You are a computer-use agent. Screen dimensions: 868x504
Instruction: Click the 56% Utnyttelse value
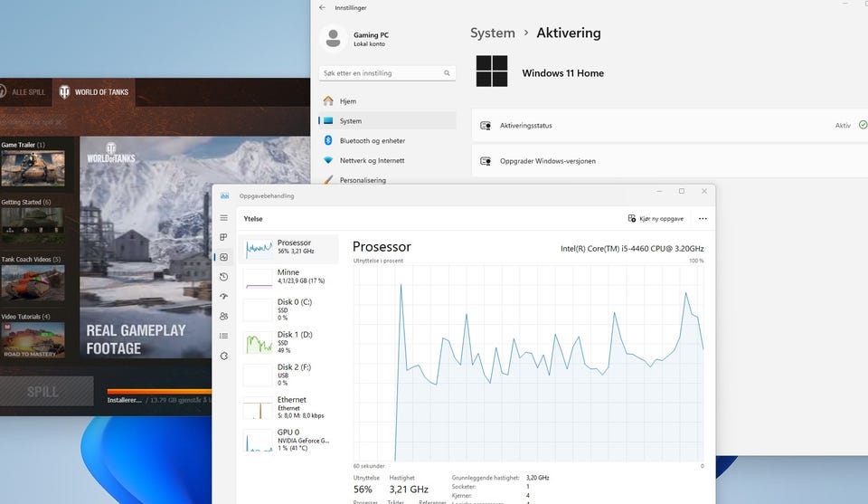(363, 490)
